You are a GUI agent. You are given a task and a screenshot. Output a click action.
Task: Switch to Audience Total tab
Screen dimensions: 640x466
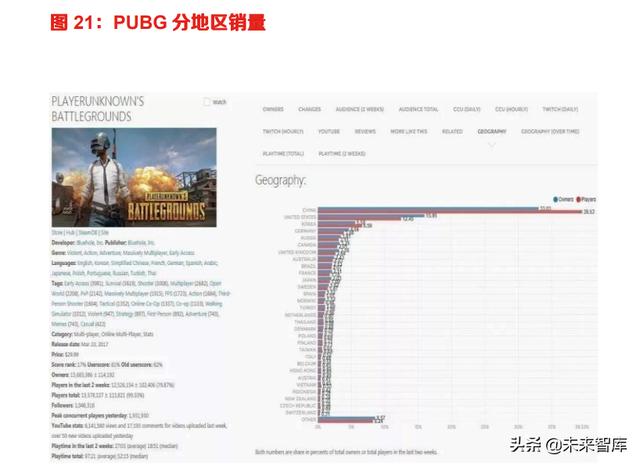pos(418,109)
